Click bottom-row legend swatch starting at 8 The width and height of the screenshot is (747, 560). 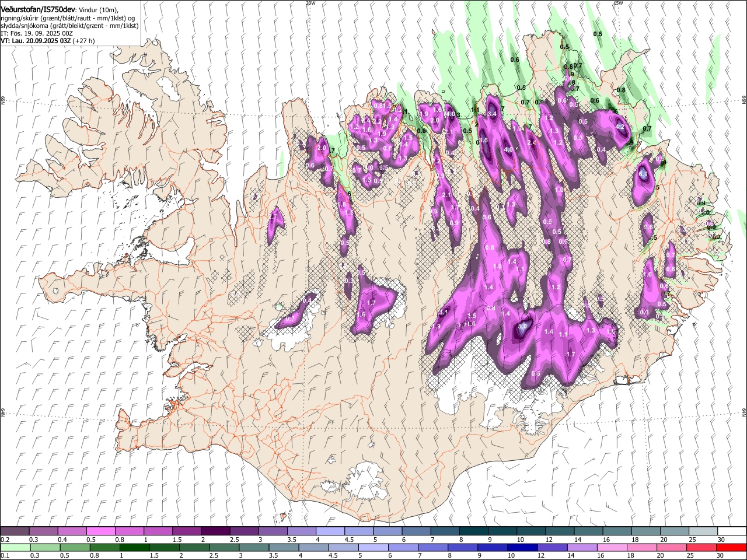462,547
